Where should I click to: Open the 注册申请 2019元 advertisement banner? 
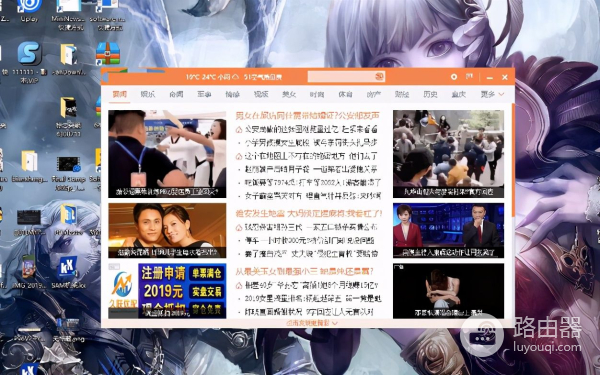click(x=167, y=291)
